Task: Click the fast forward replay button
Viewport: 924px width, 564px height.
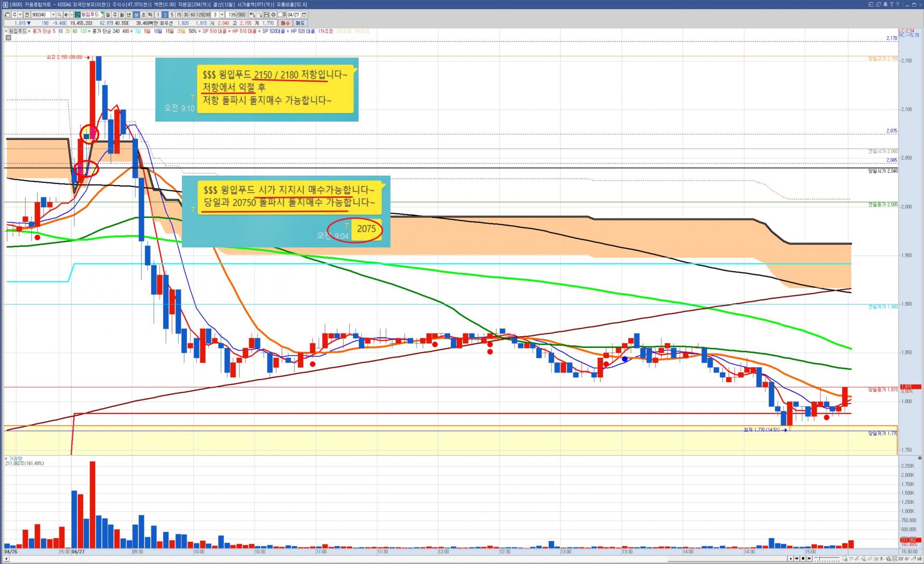Action: [809, 559]
